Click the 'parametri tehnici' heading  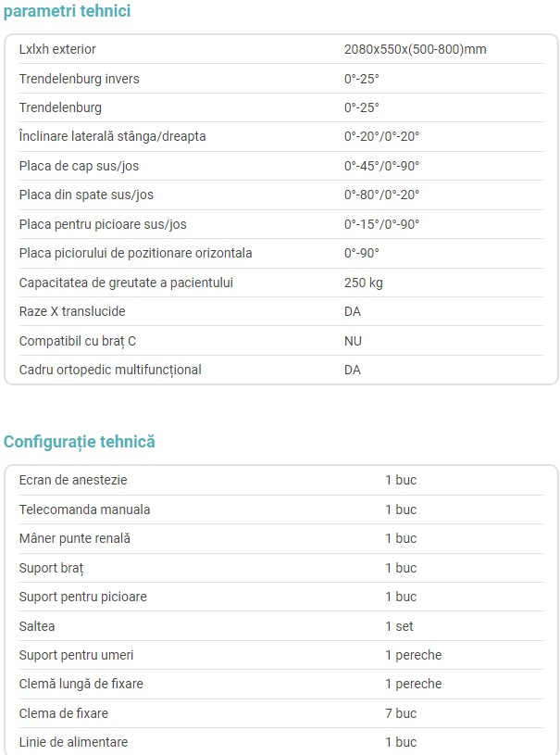67,10
